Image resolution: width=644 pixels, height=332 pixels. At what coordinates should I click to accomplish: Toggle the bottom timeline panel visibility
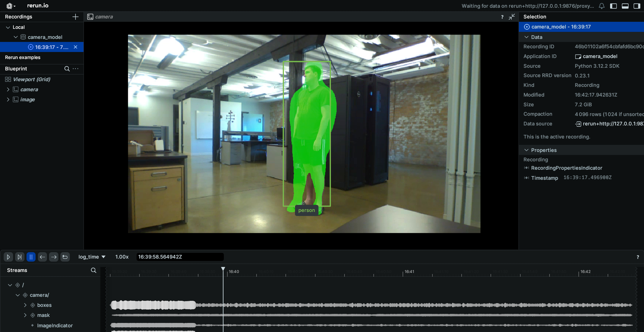click(x=625, y=6)
